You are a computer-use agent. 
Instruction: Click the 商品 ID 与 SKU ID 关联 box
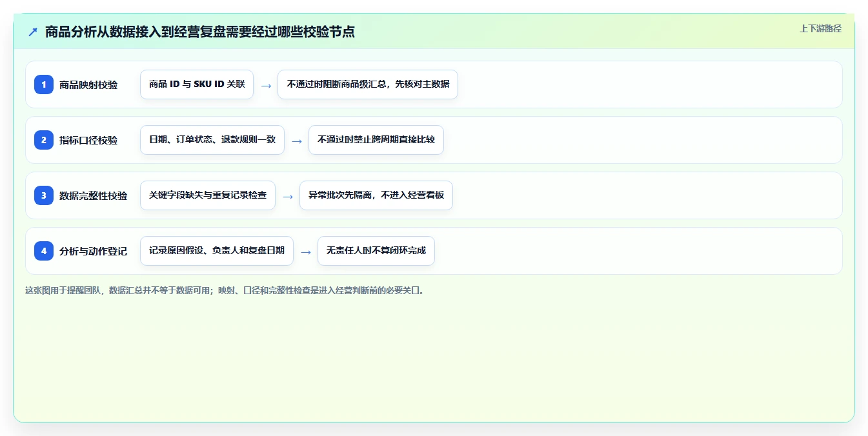pyautogui.click(x=197, y=84)
